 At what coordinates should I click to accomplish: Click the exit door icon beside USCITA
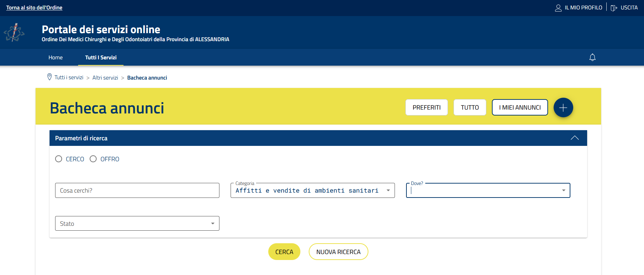614,8
